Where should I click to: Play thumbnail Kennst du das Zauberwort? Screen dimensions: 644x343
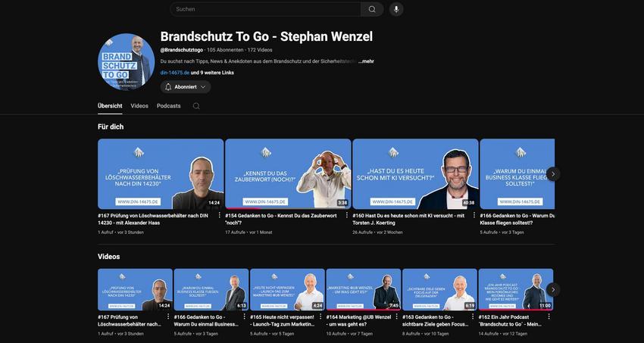pyautogui.click(x=288, y=174)
